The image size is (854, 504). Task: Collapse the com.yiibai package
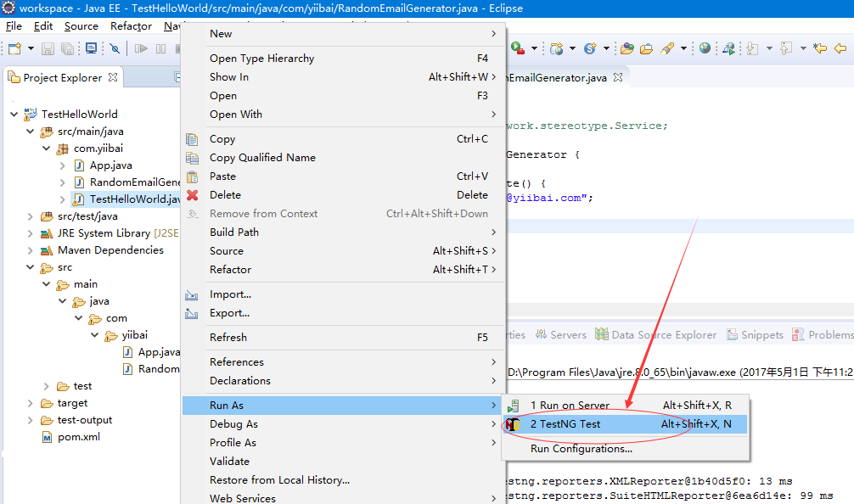[47, 148]
